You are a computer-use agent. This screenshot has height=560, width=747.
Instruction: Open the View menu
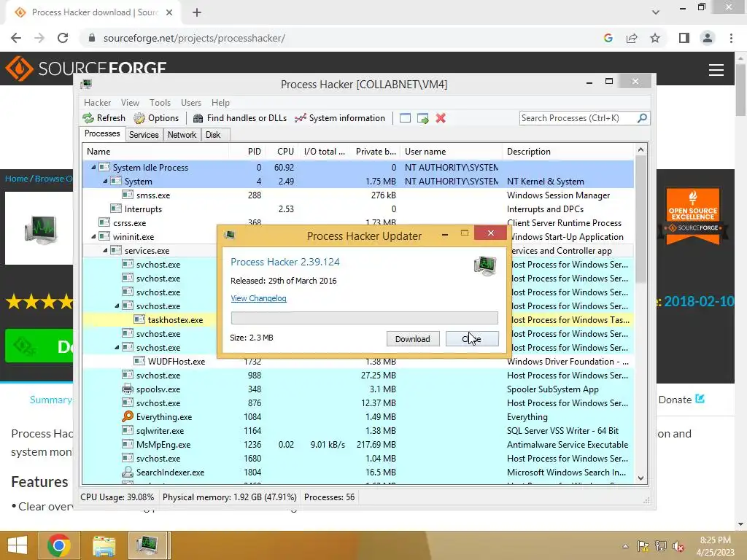tap(130, 102)
